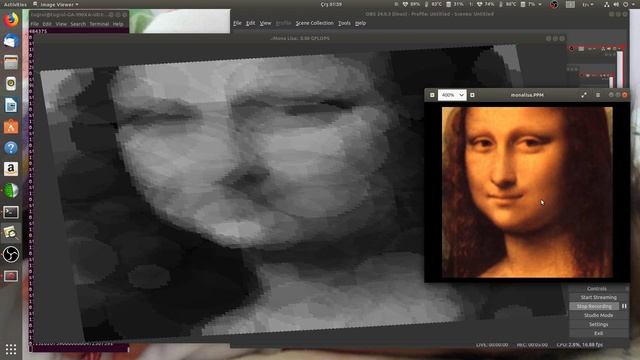This screenshot has width=640, height=360.
Task: Open LibreOffice Writer from the dock
Action: [11, 105]
